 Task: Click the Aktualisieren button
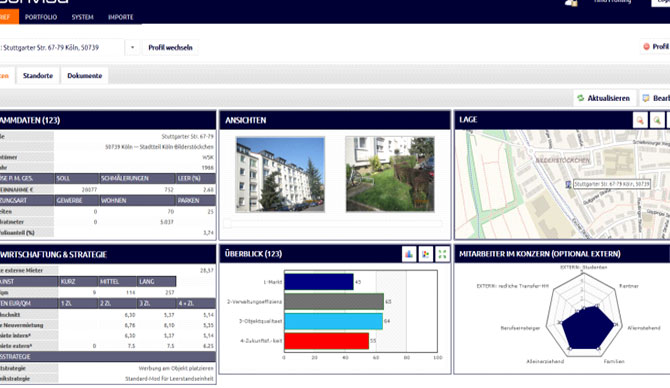click(604, 98)
